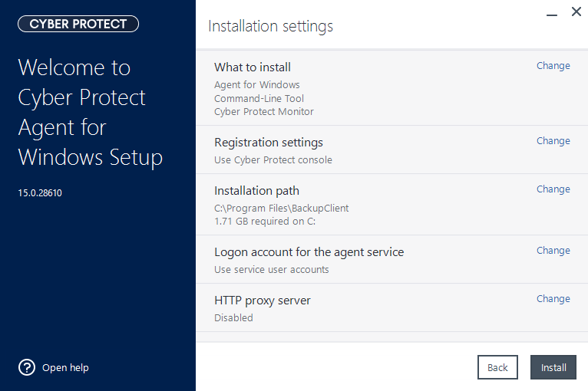The height and width of the screenshot is (391, 588).
Task: Change the Registration settings
Action: (553, 141)
